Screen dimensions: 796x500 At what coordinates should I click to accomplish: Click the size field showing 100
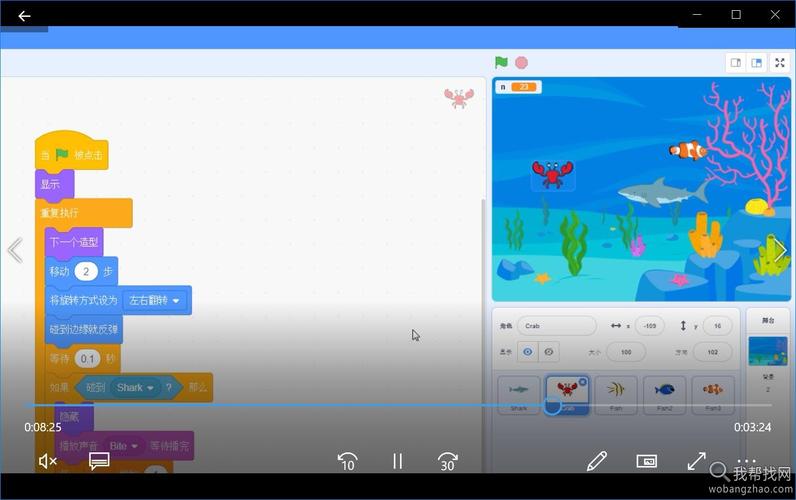point(626,352)
